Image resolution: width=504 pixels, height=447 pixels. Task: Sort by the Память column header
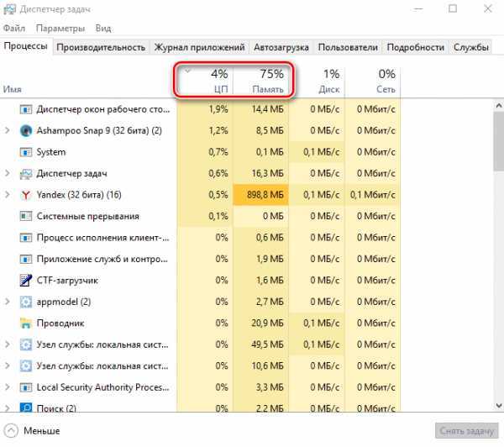tap(260, 81)
